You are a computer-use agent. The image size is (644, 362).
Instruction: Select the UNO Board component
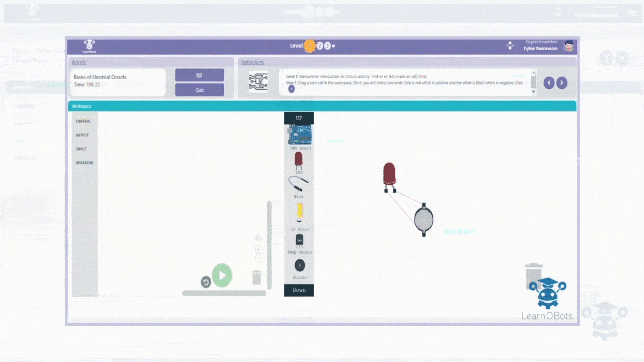click(300, 135)
